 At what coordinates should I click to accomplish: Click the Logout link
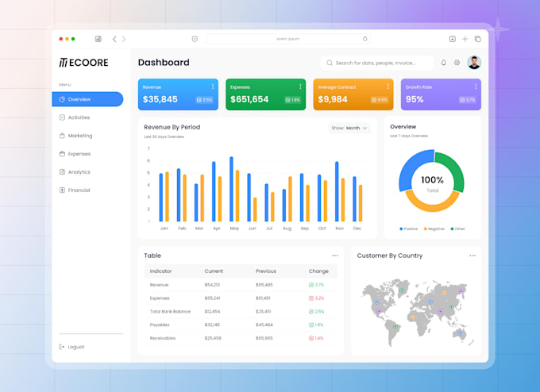[71, 347]
